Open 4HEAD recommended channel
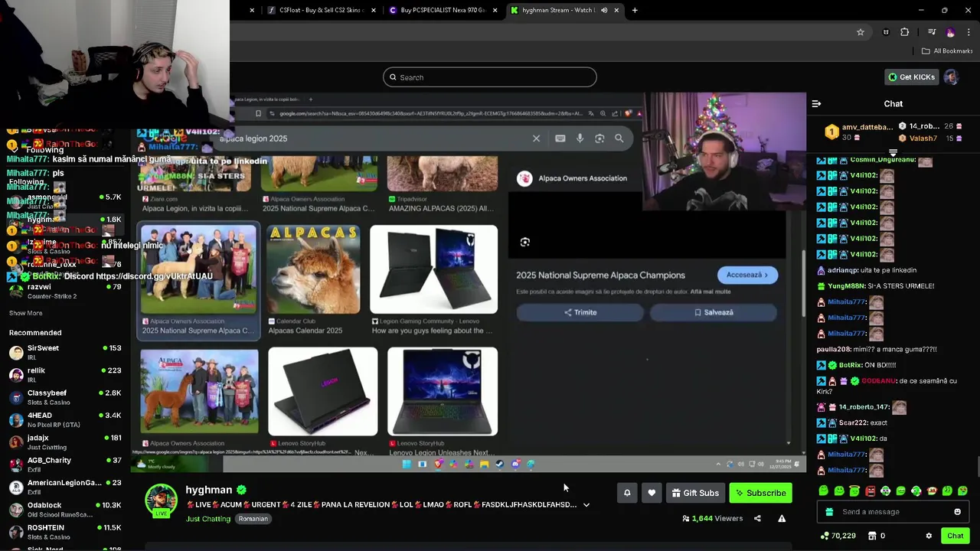 click(x=65, y=419)
